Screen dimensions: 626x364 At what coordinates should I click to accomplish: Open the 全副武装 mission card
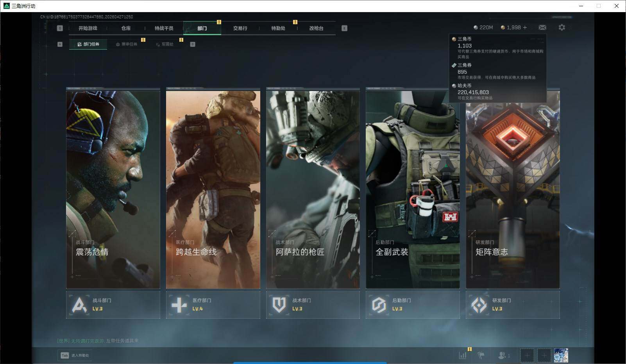click(x=413, y=188)
